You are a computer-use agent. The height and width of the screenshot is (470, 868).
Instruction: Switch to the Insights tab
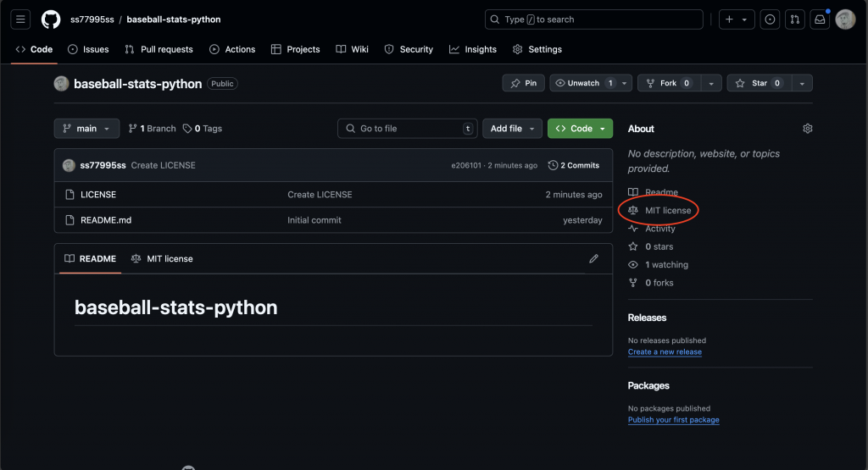(x=473, y=49)
